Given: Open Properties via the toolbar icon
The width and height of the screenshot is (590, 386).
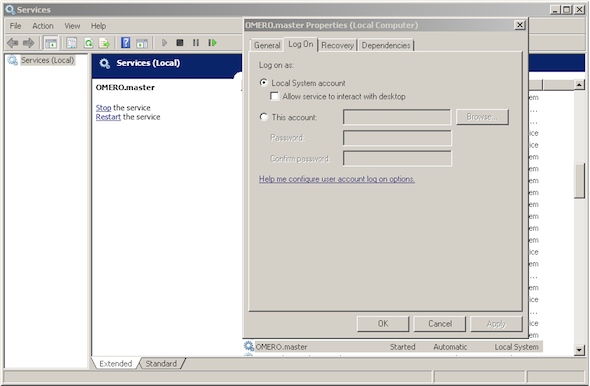Looking at the screenshot, I should pos(71,43).
